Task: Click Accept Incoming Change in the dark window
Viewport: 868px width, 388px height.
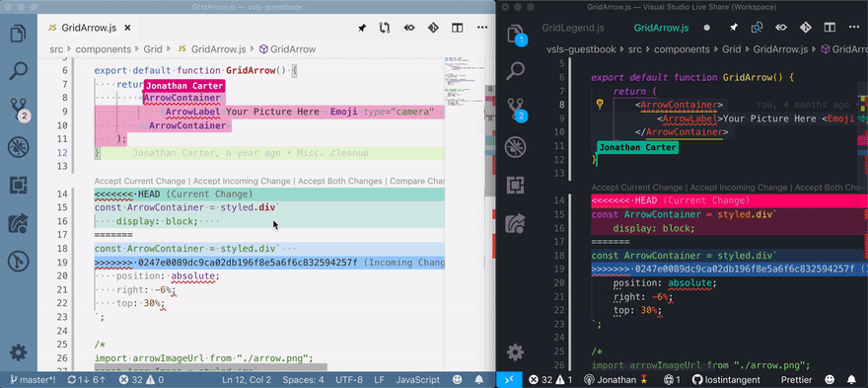Action: [739, 188]
